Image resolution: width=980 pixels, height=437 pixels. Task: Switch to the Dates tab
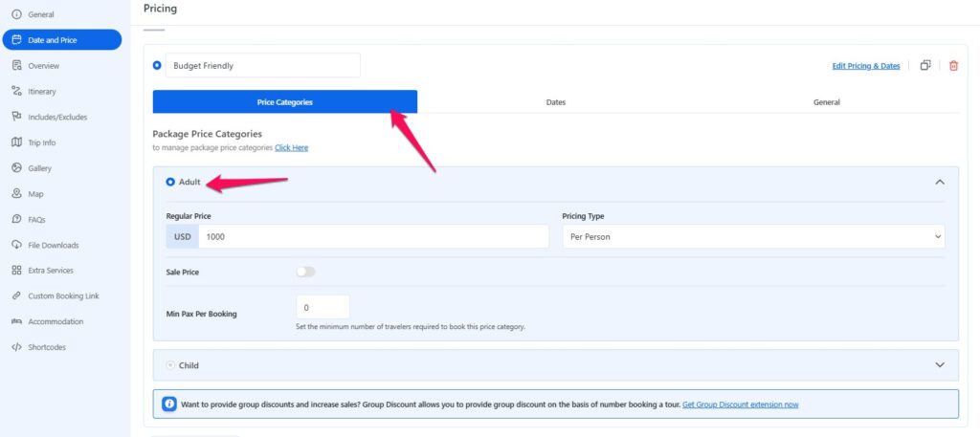click(555, 101)
